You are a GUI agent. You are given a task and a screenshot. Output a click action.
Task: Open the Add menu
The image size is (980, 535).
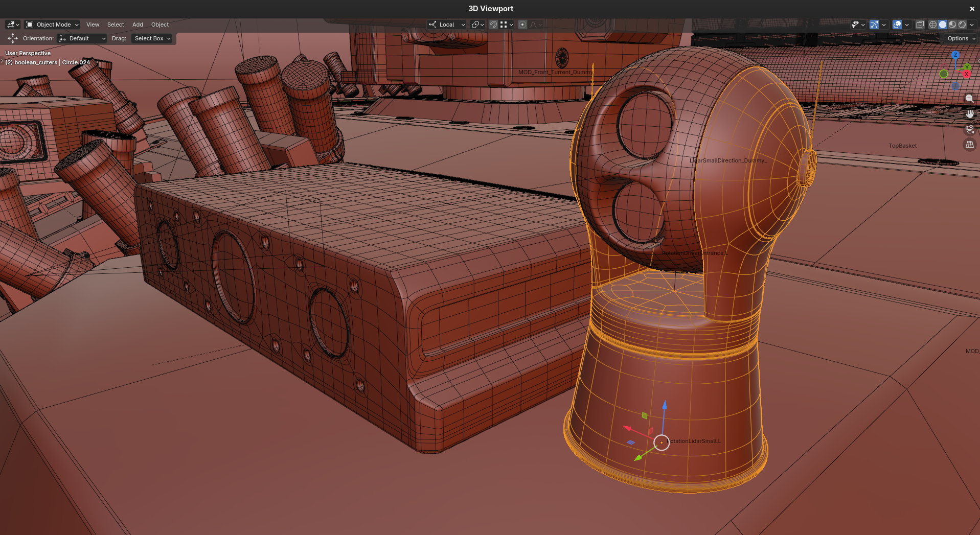point(138,25)
